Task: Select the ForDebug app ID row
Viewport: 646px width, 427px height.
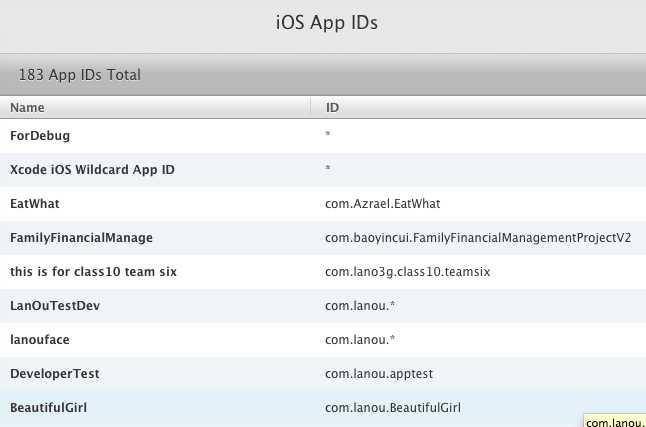Action: click(40, 135)
